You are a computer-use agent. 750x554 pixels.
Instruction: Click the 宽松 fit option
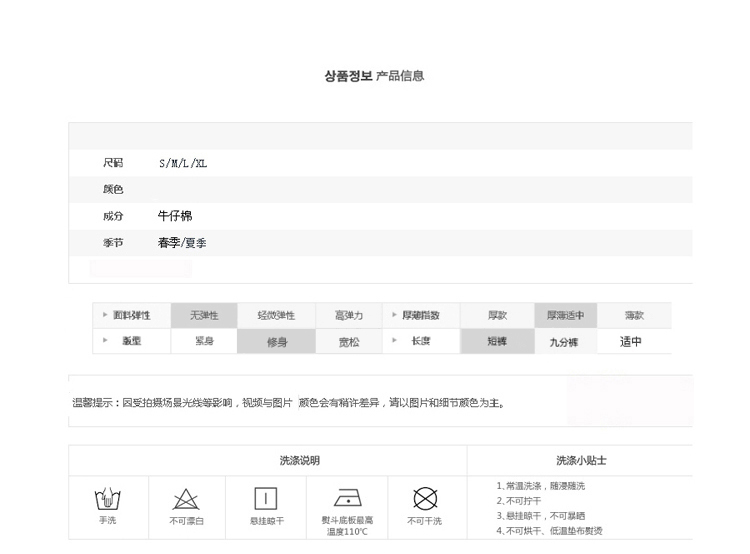pyautogui.click(x=348, y=342)
